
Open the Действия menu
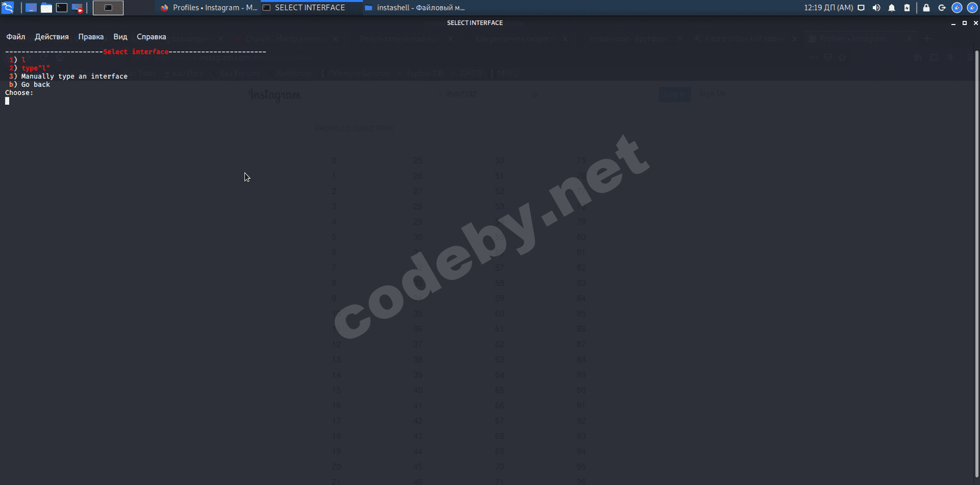(x=51, y=37)
